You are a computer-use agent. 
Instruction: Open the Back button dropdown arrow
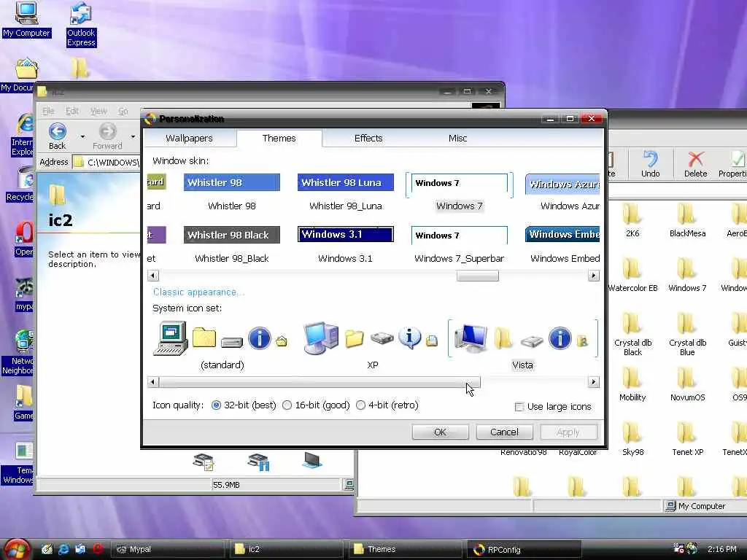pos(83,136)
